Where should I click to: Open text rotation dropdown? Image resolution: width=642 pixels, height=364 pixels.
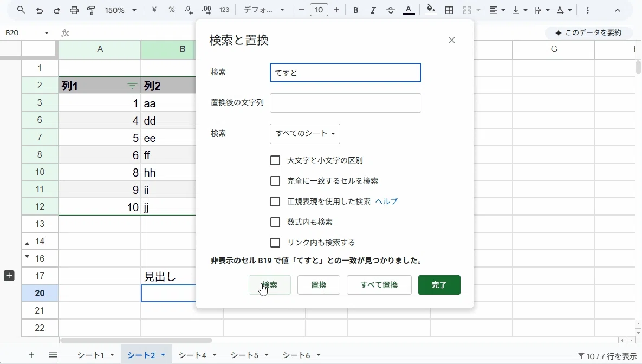coord(564,10)
